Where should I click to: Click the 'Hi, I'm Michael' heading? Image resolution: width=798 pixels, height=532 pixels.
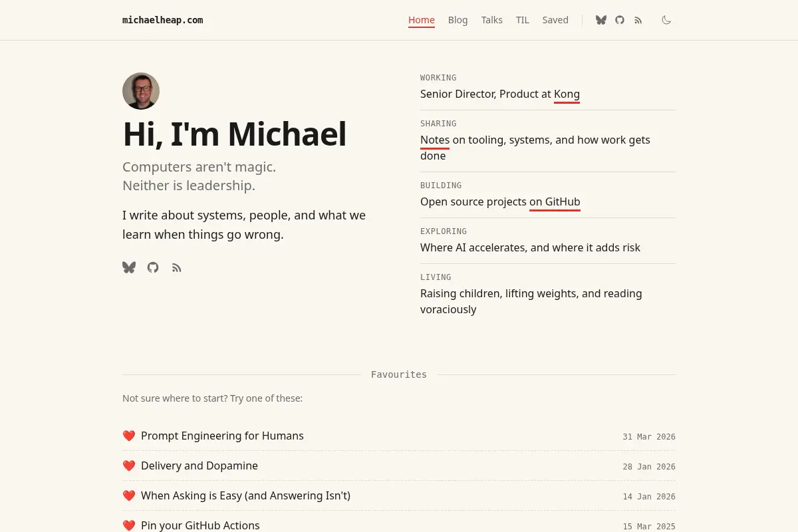pos(234,134)
